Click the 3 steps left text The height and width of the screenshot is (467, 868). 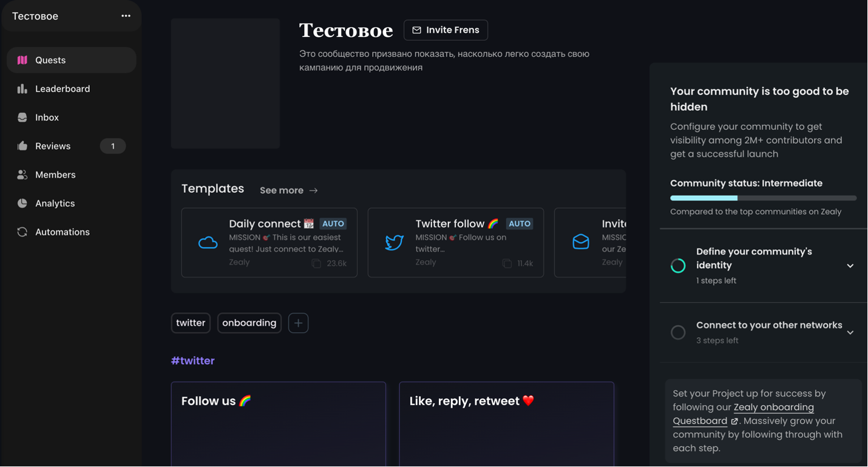coord(717,341)
